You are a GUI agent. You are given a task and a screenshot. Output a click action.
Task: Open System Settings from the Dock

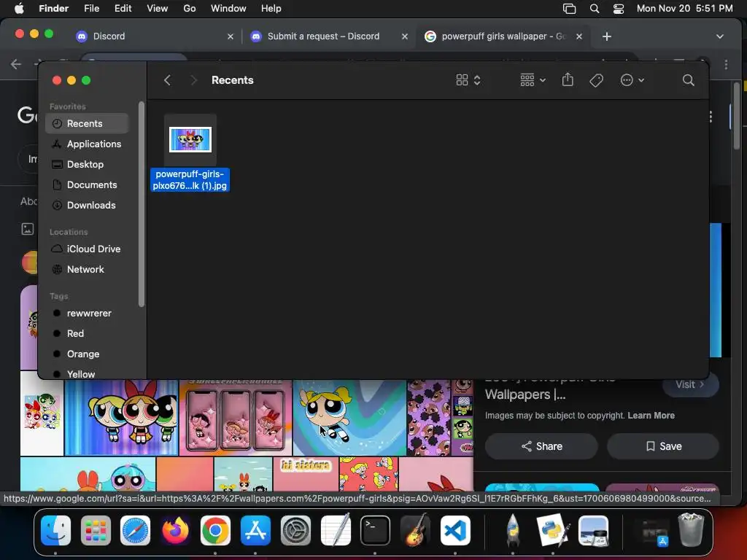[295, 531]
